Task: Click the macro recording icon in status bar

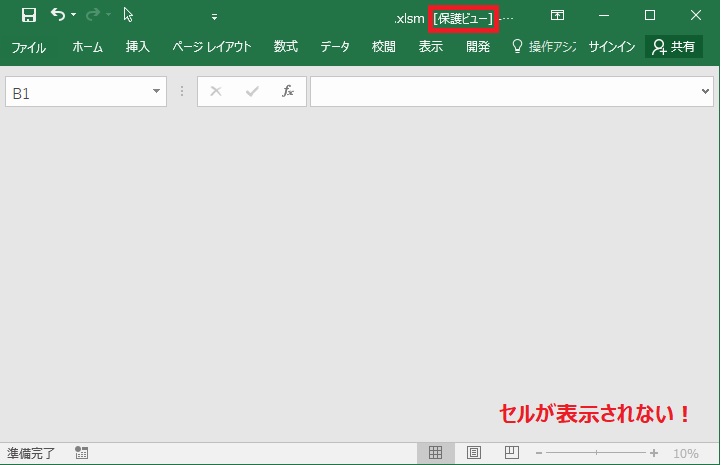Action: click(82, 453)
